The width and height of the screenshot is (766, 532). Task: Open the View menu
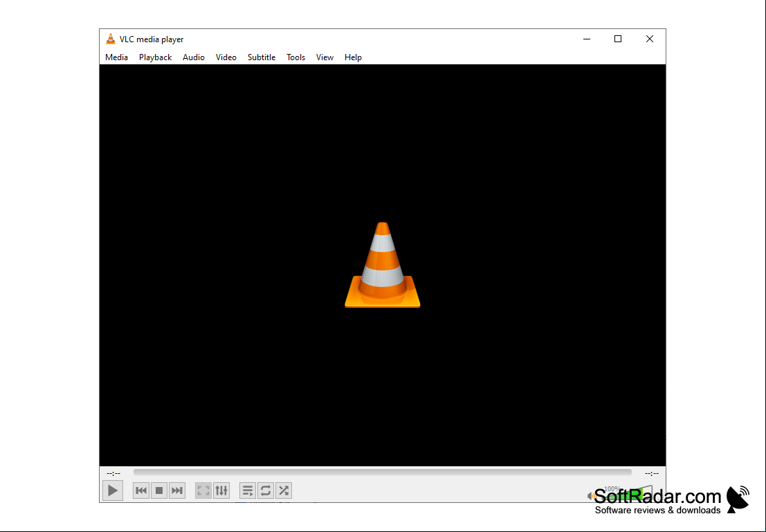(325, 57)
